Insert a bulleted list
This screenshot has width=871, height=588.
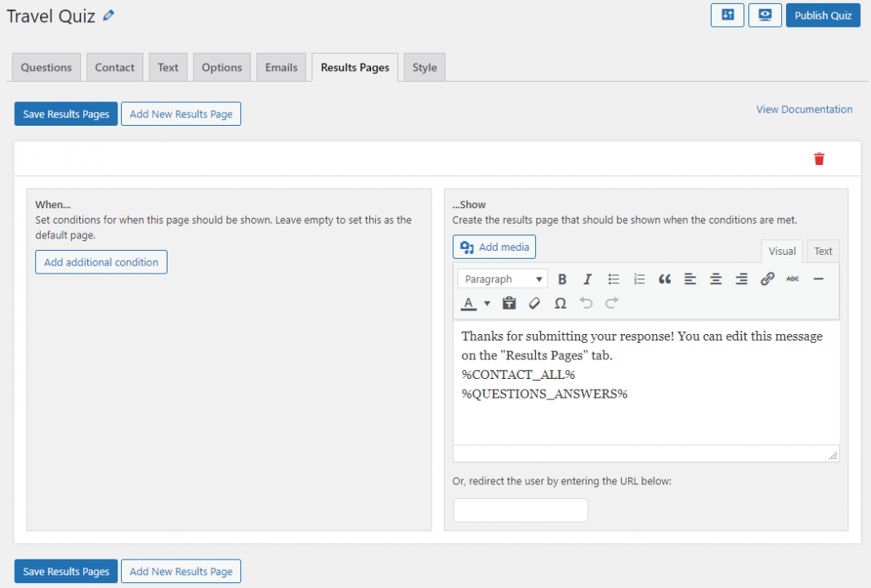point(613,278)
